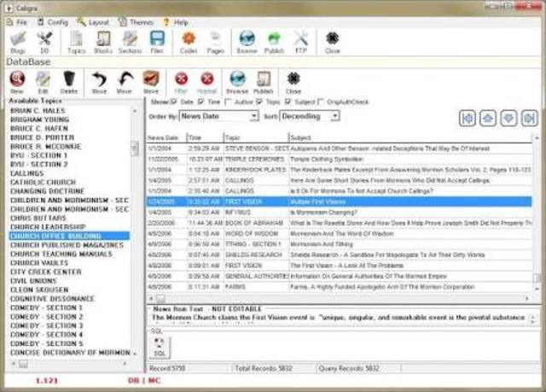Image resolution: width=546 pixels, height=392 pixels.
Task: Open the Topics toolbar icon
Action: coord(76,43)
